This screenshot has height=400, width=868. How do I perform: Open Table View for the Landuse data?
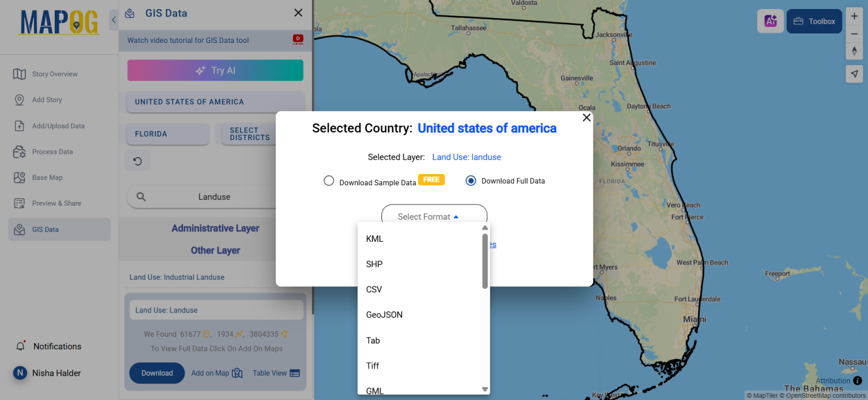[x=276, y=373]
